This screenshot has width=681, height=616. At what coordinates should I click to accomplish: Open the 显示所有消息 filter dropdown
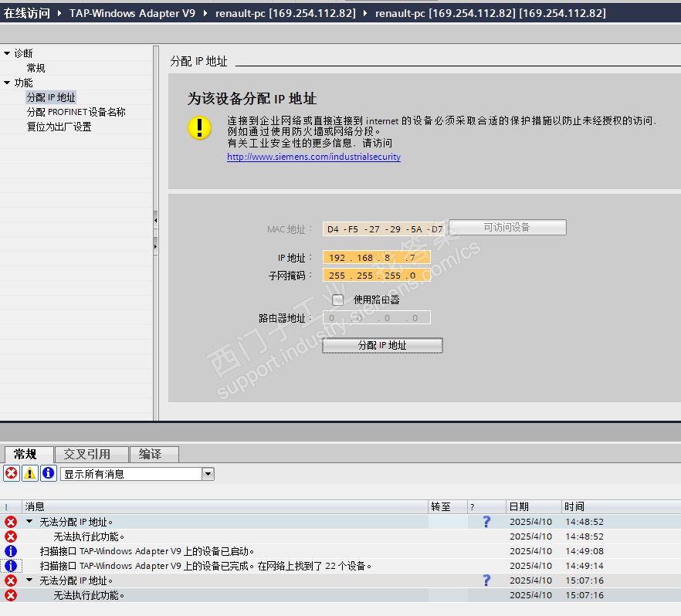tap(208, 474)
